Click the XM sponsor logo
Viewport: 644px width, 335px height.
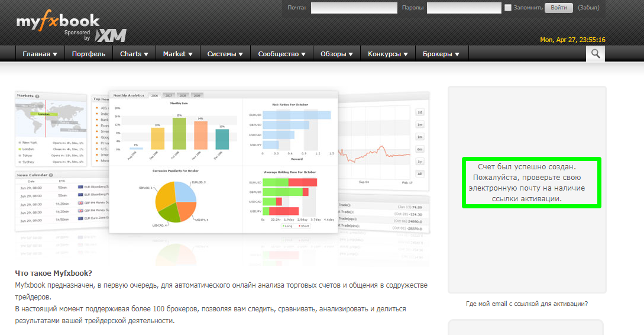click(x=111, y=36)
